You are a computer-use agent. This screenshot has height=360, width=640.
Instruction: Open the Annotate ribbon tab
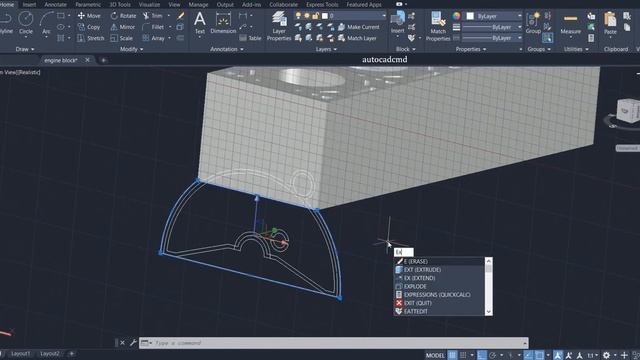[55, 4]
